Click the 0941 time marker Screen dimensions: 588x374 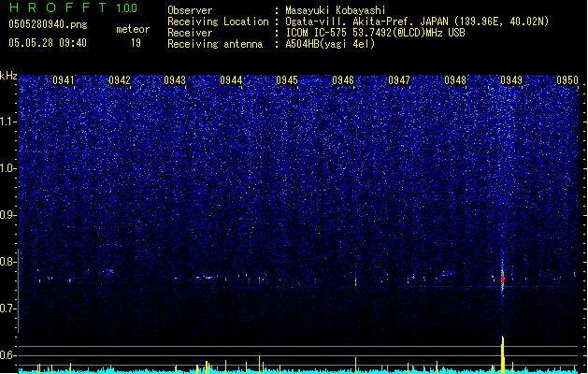coord(64,80)
